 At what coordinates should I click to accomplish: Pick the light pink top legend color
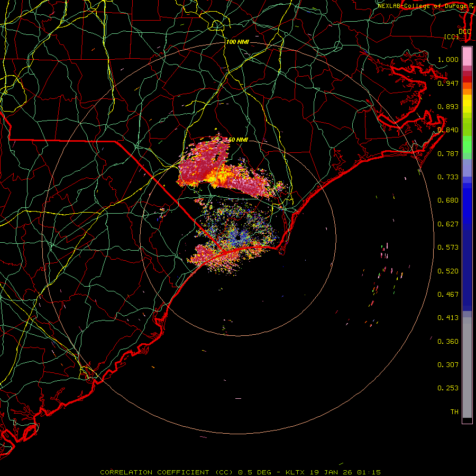point(467,56)
